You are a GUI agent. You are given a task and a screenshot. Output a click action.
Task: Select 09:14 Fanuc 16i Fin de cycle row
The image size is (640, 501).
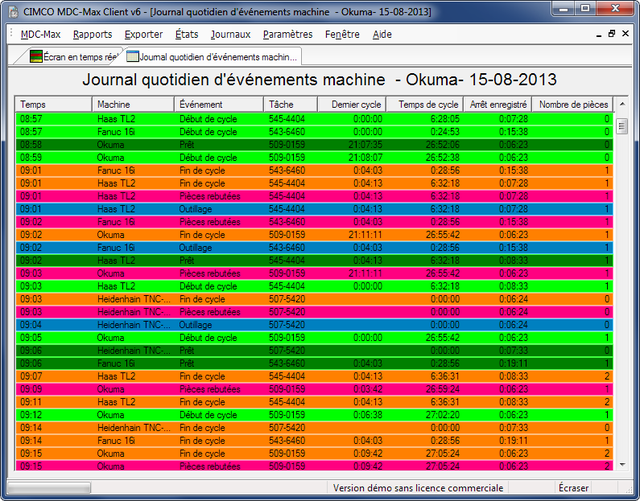click(x=314, y=441)
